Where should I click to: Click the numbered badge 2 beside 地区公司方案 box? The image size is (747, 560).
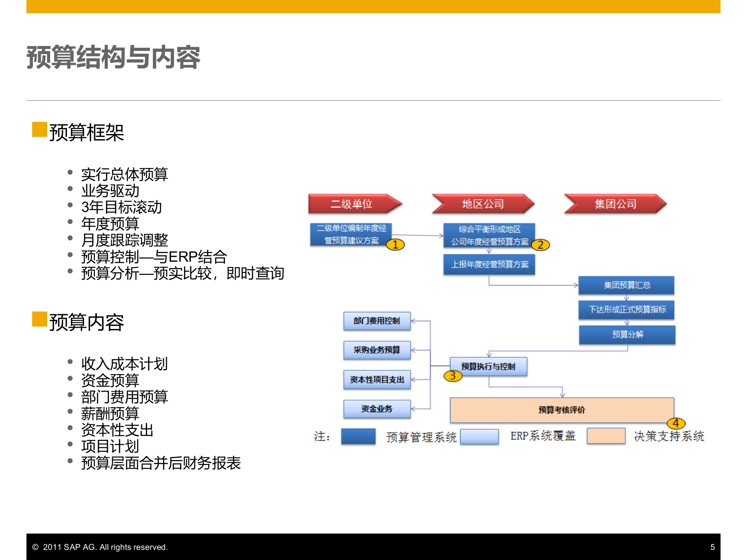tap(542, 245)
